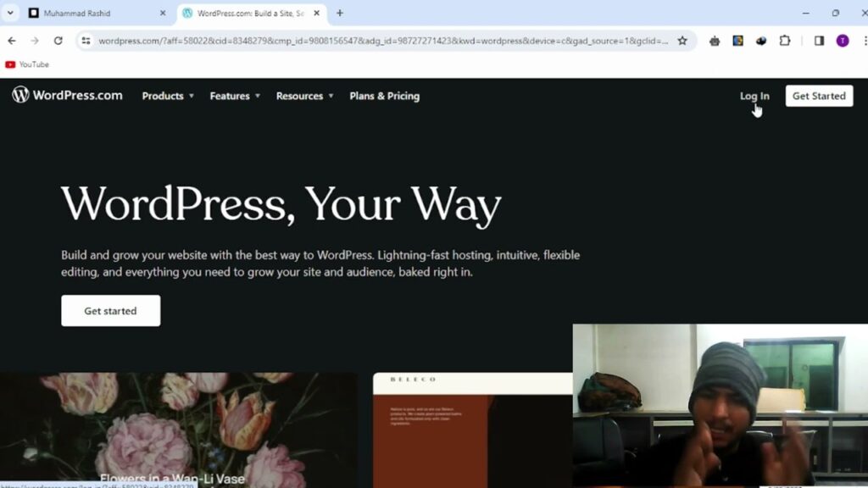Open the Beleco theme preview thumbnail
The image size is (868, 488).
(473, 430)
